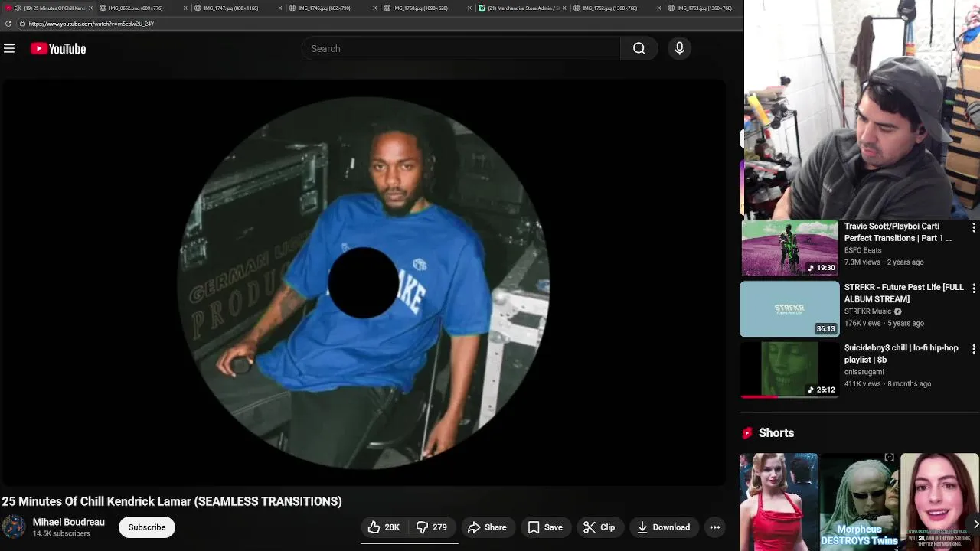Click Mihael Boudreau channel avatar
The image size is (980, 551).
pyautogui.click(x=14, y=527)
